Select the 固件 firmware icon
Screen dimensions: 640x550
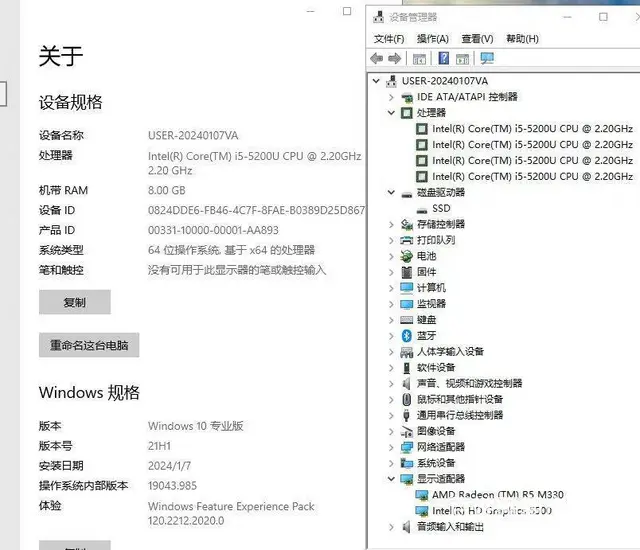point(407,272)
